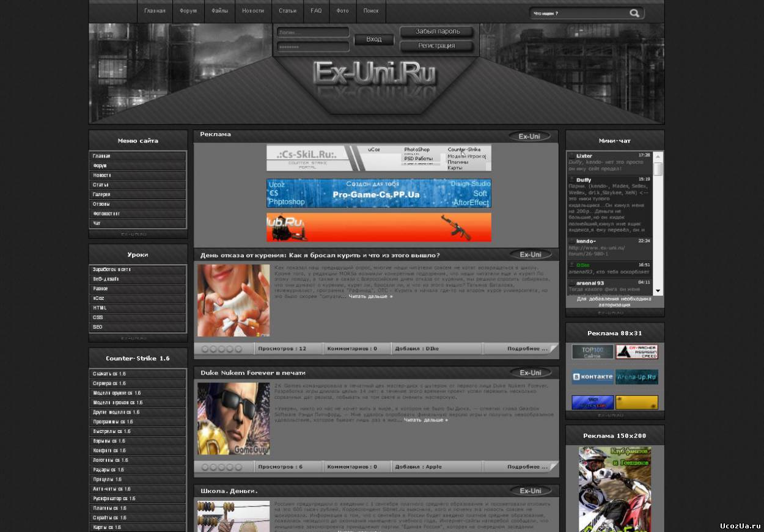Open Файлы in the top navigation

(220, 11)
